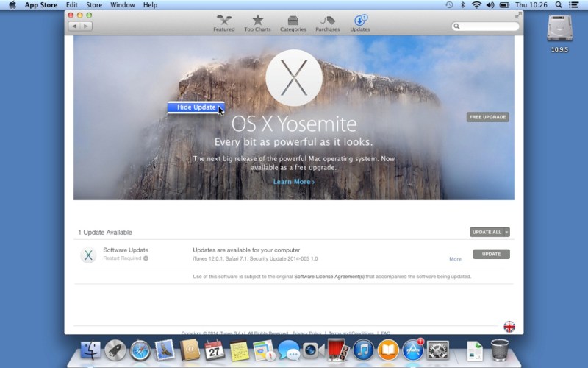Open the Categories section
Image resolution: width=588 pixels, height=368 pixels.
[293, 24]
